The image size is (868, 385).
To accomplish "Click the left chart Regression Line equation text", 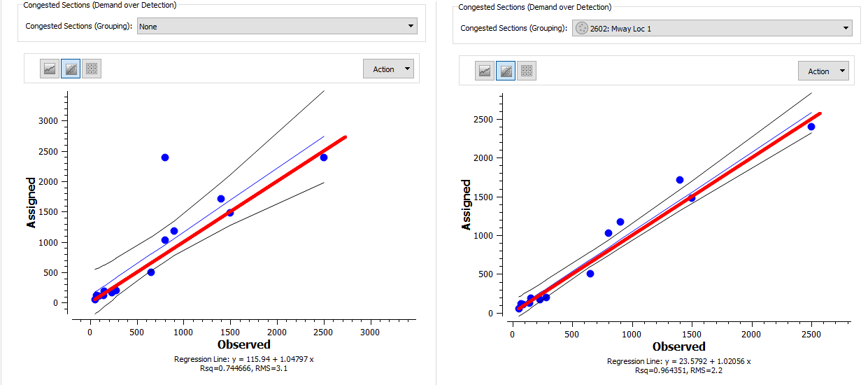I will coord(244,359).
